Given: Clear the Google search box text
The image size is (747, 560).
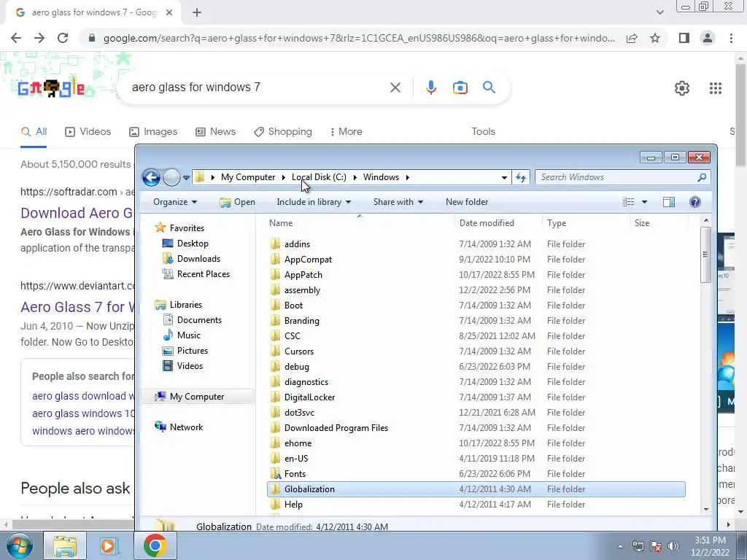Looking at the screenshot, I should pos(395,87).
